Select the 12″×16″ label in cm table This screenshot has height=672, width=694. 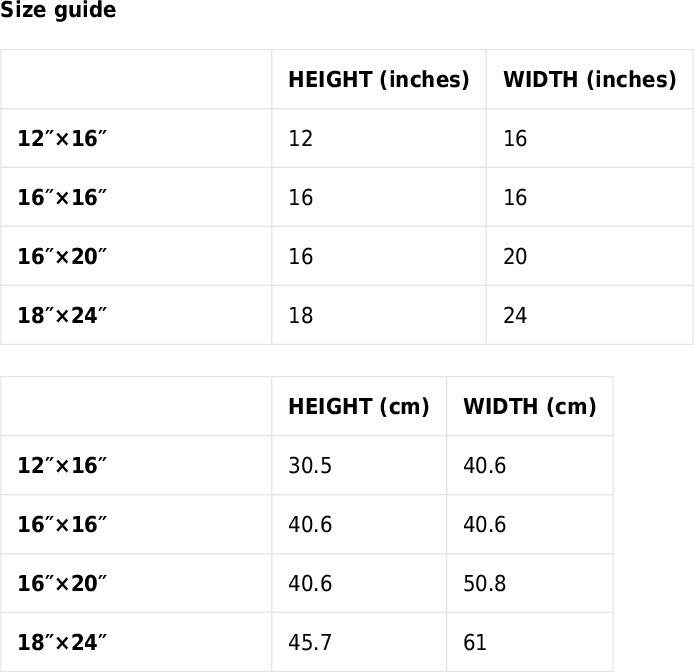click(62, 466)
